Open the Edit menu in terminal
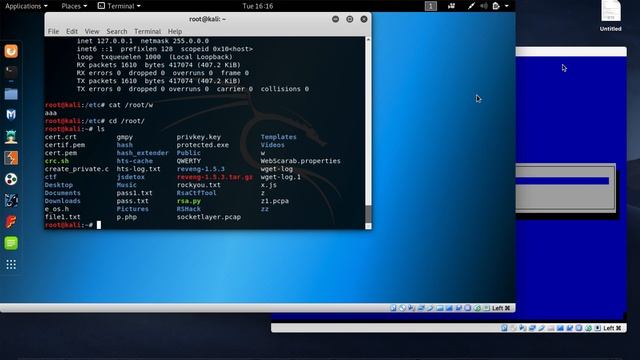Image resolution: width=640 pixels, height=360 pixels. click(x=72, y=31)
